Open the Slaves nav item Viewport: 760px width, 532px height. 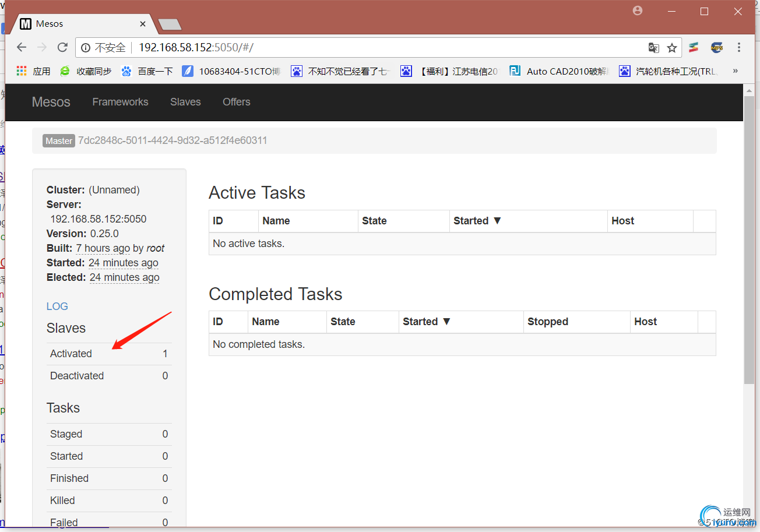tap(185, 102)
